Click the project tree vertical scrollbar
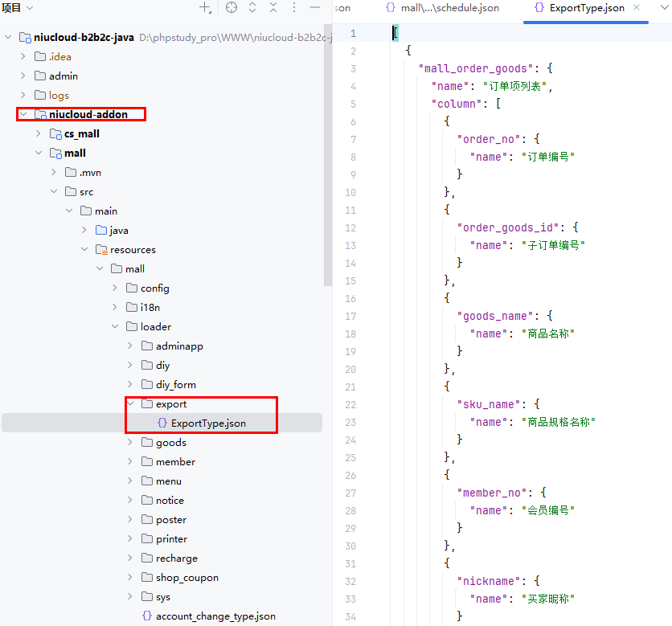Viewport: 672px width, 626px height. (327, 161)
